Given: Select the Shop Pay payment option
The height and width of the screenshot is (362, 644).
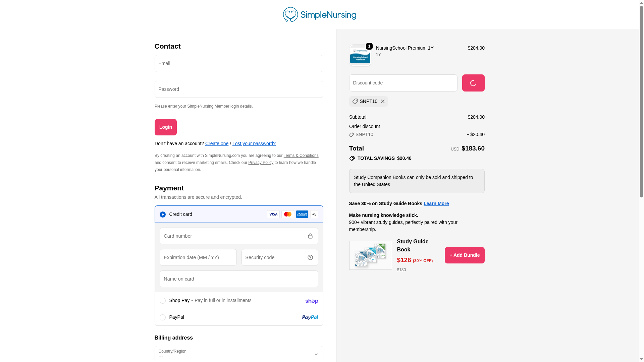Looking at the screenshot, I should pyautogui.click(x=163, y=301).
